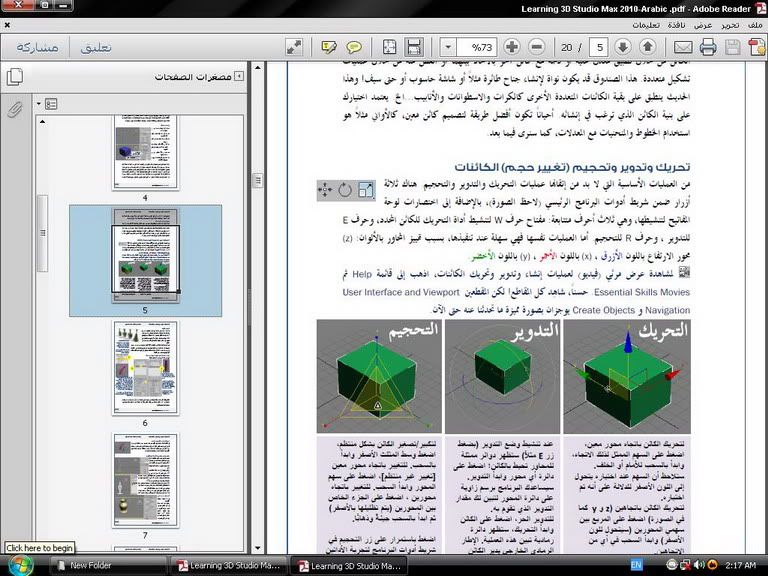Click User Interface and Viewport text

401,292
